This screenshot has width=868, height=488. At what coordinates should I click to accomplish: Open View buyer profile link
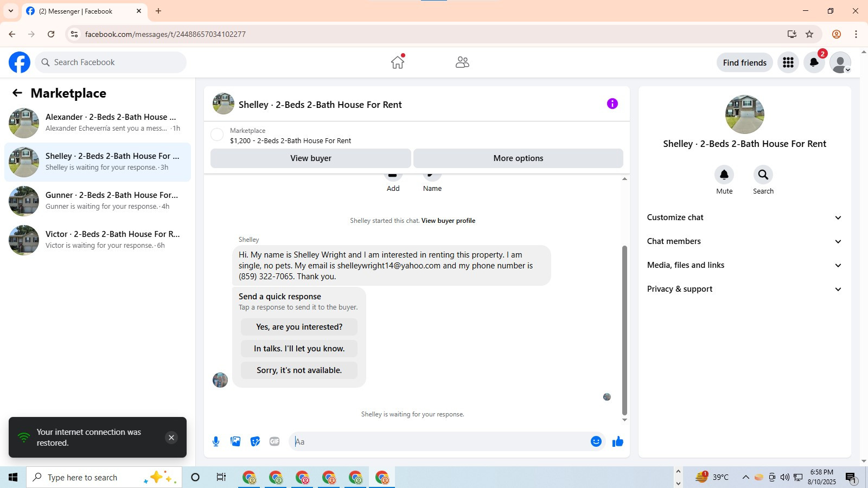(x=448, y=221)
